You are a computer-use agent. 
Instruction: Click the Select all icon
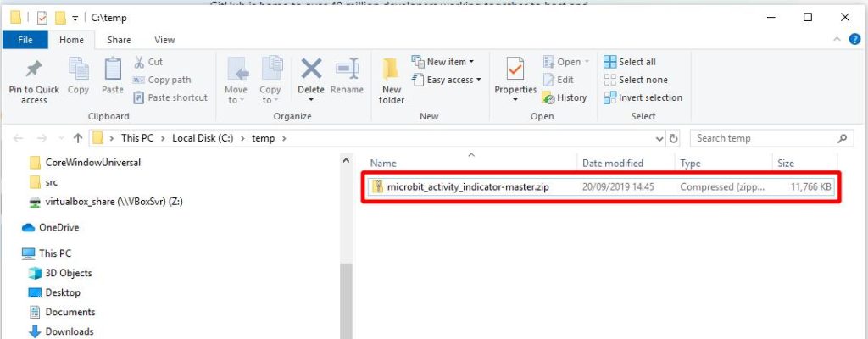[x=610, y=62]
